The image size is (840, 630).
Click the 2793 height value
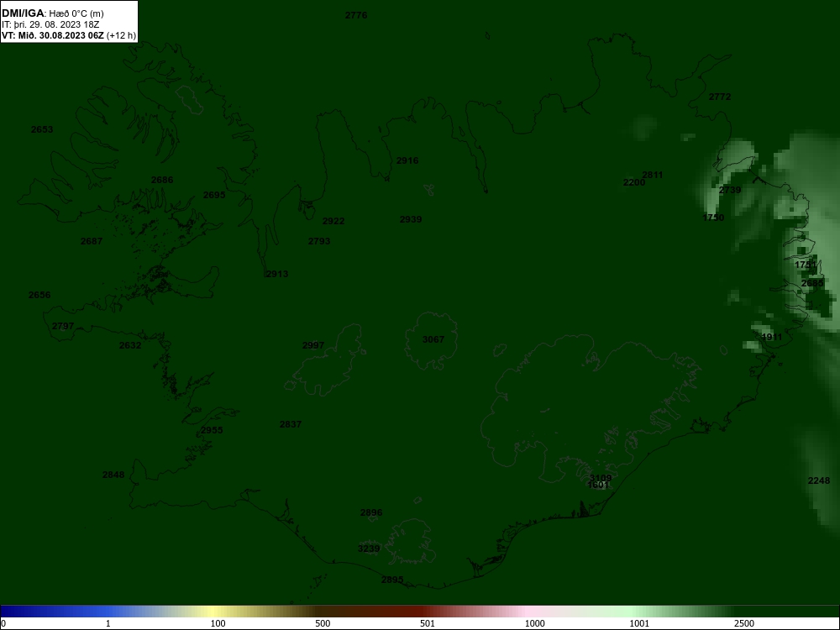[x=319, y=241]
